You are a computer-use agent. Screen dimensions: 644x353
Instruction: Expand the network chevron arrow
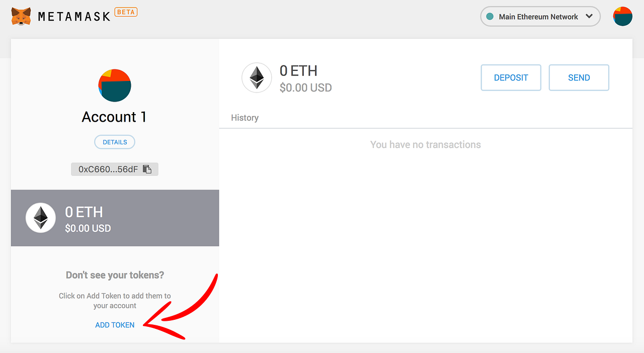590,16
